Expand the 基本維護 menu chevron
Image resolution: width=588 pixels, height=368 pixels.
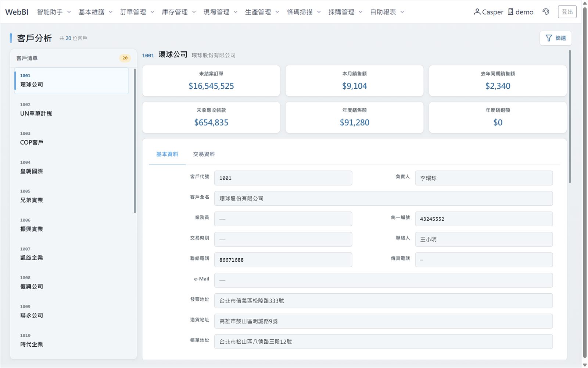point(111,12)
